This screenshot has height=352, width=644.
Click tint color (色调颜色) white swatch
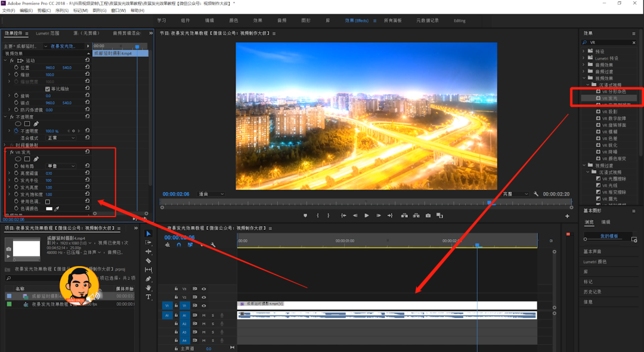pos(49,209)
